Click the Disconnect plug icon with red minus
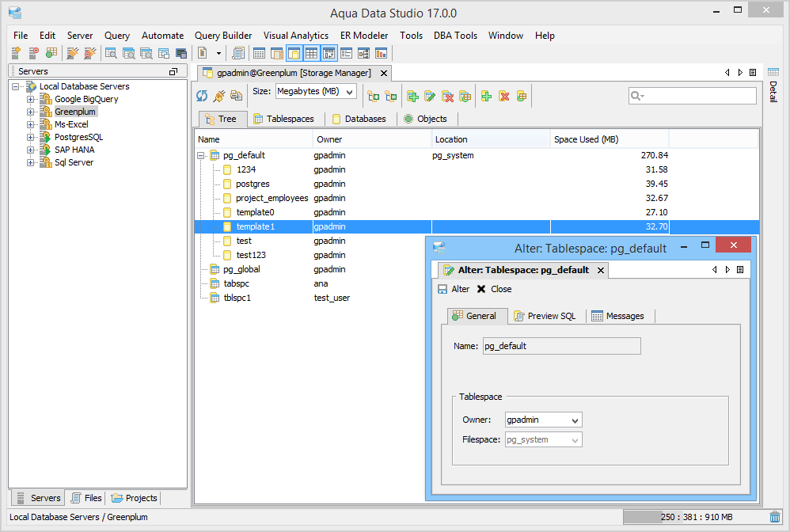This screenshot has width=790, height=532. coord(90,53)
